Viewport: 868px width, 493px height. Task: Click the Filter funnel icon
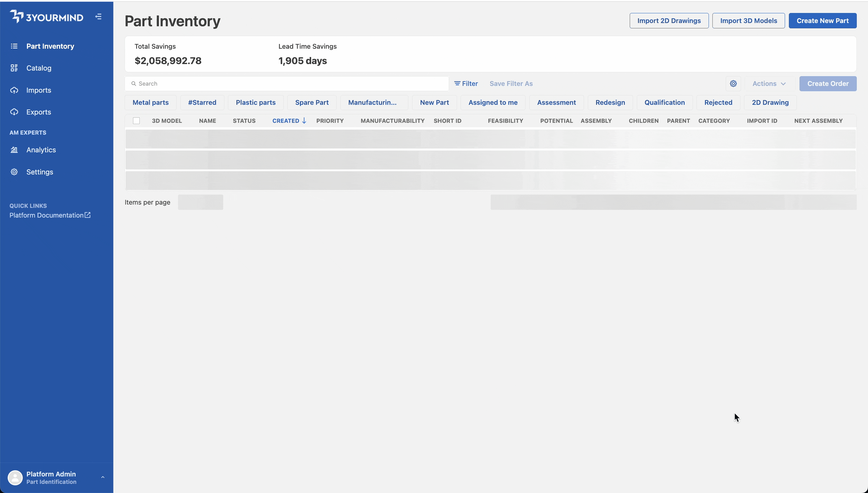[x=457, y=83]
